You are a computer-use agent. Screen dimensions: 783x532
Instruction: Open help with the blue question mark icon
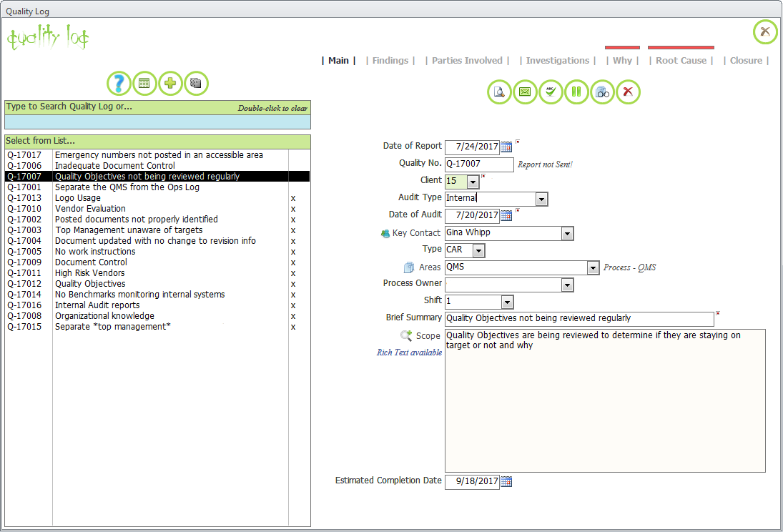click(x=119, y=84)
